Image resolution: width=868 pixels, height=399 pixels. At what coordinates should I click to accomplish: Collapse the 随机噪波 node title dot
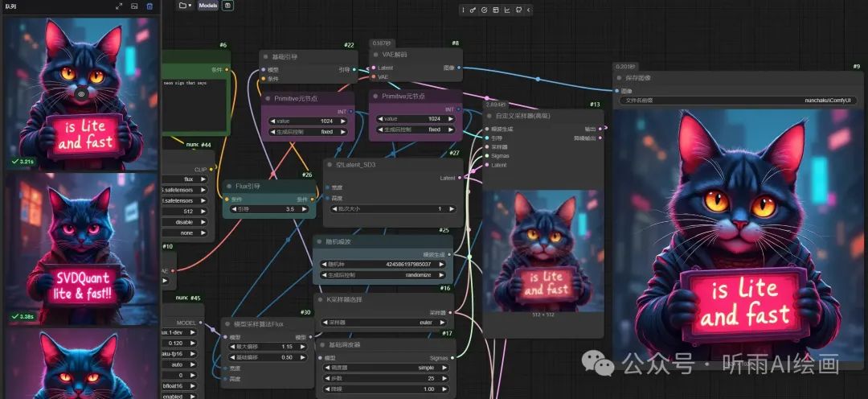[320, 242]
